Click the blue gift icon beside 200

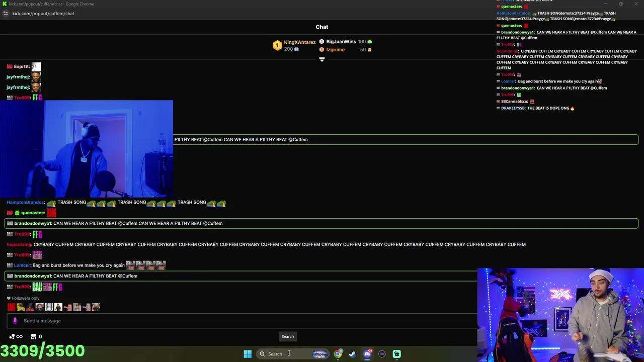coord(296,49)
